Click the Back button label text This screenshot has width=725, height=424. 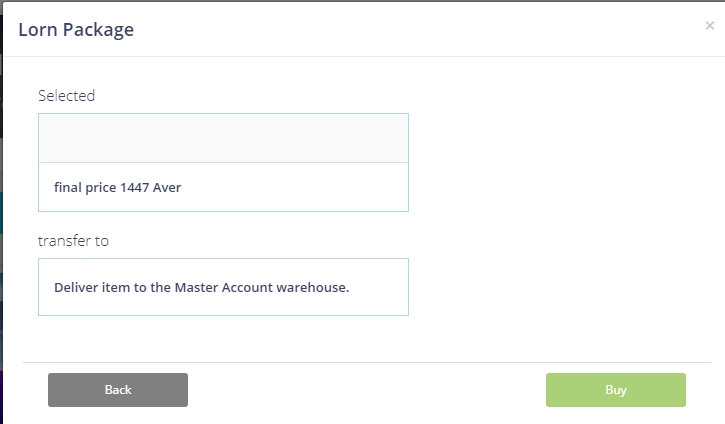(118, 390)
